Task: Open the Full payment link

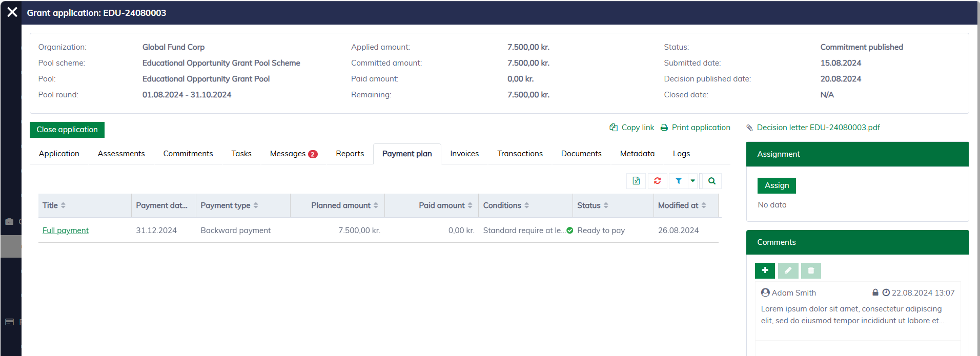Action: pos(66,231)
